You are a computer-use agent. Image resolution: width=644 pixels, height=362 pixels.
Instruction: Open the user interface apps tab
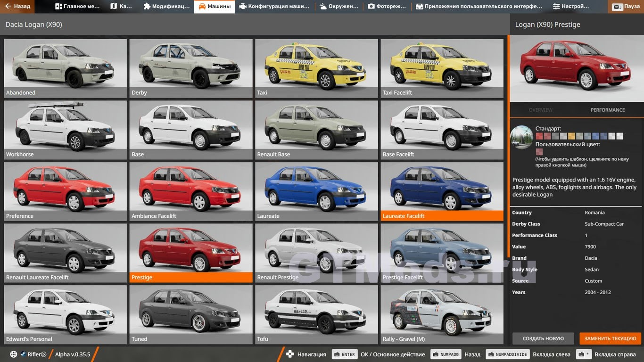click(x=479, y=7)
